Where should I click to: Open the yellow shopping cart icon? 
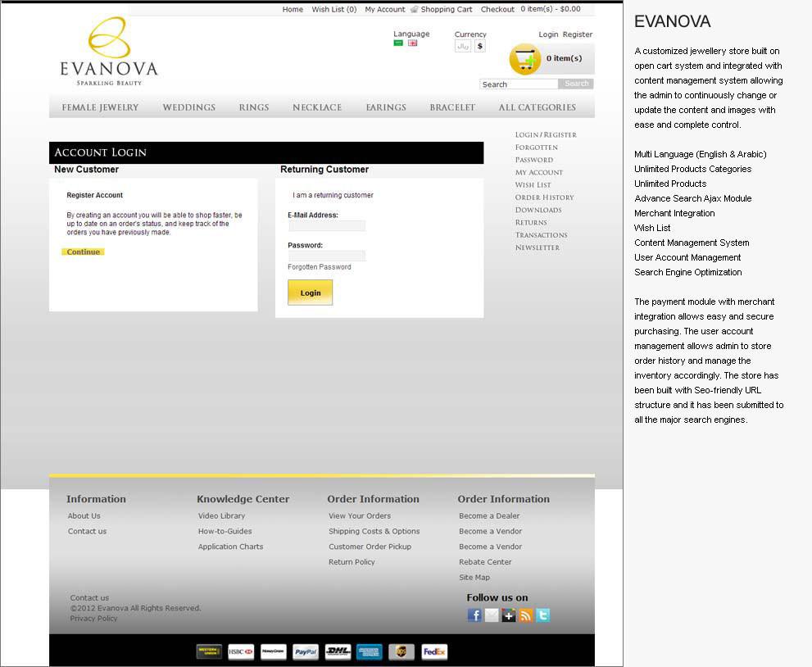[524, 59]
